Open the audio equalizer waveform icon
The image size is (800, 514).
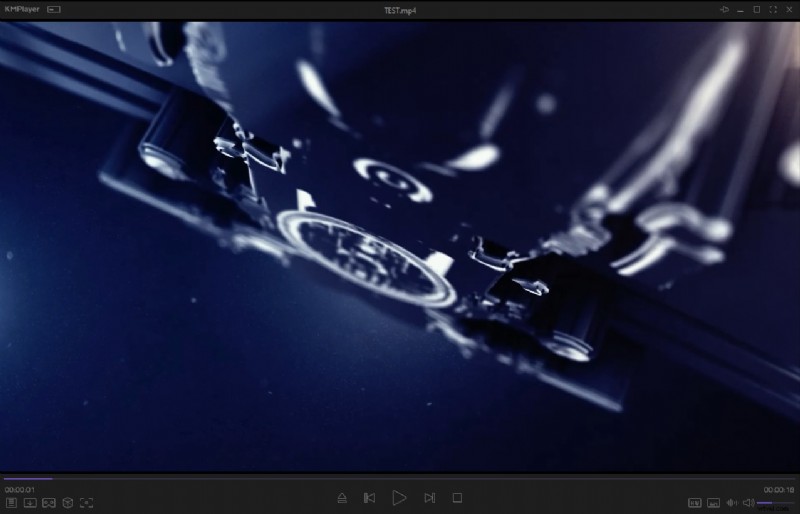coord(731,502)
